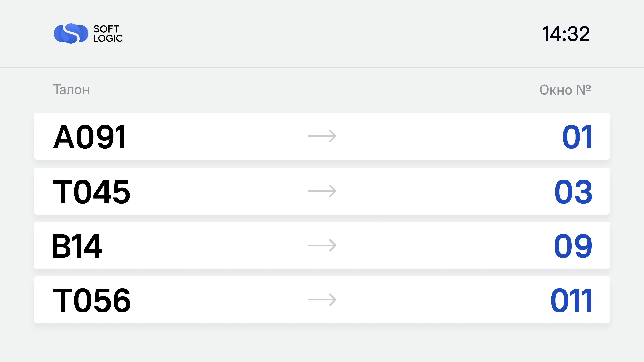Click the arrow icon in the A091 row
Viewport: 644px width, 362px height.
tap(322, 136)
